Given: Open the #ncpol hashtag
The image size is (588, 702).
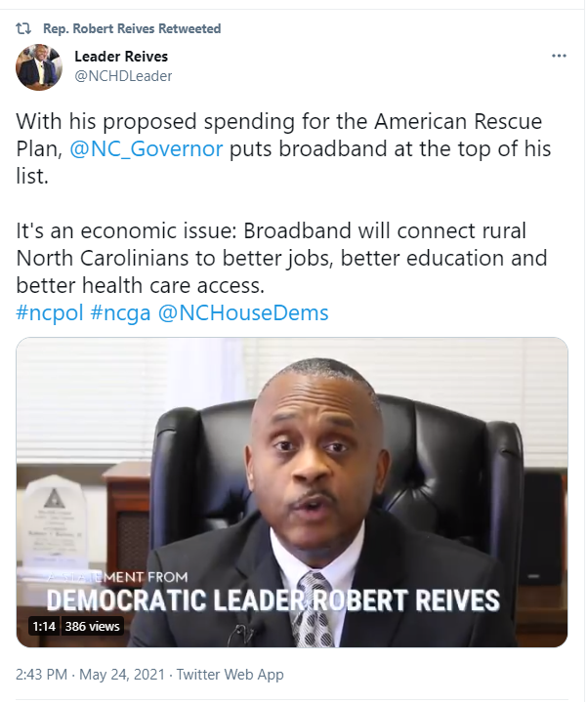Looking at the screenshot, I should 50,313.
